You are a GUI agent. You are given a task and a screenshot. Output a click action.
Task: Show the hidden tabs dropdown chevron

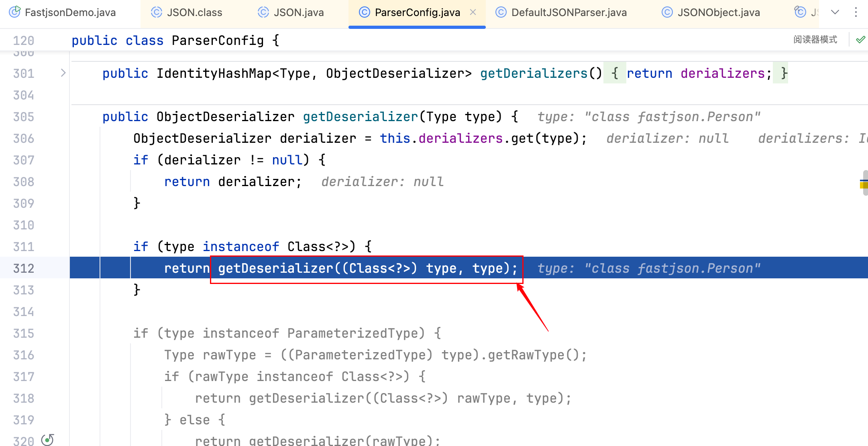point(835,12)
